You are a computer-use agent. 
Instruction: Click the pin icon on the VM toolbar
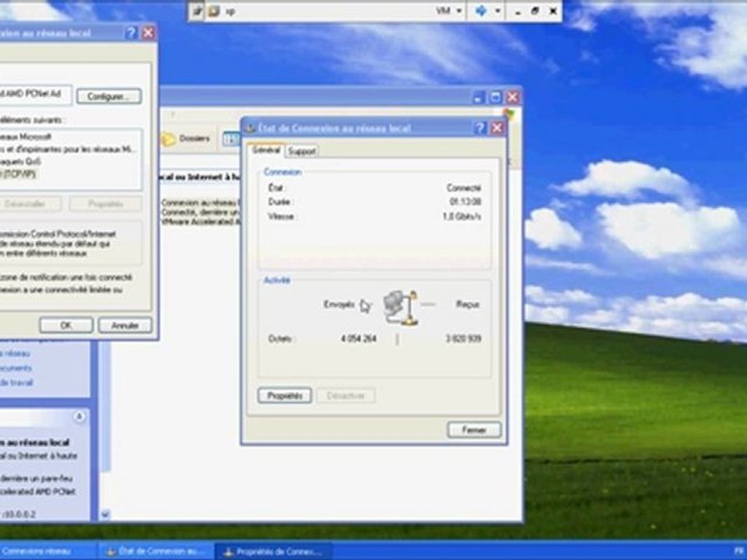click(197, 11)
